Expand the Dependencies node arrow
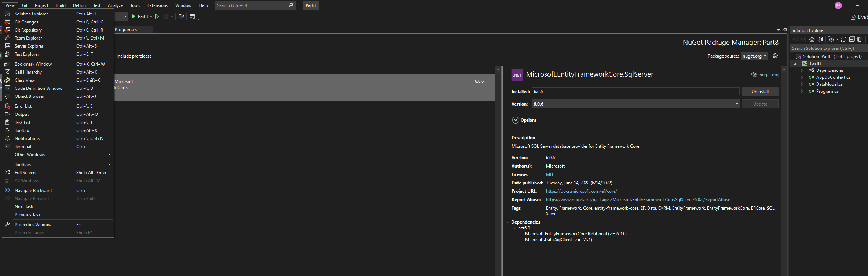Screen dimensions: 868x276 coord(802,70)
